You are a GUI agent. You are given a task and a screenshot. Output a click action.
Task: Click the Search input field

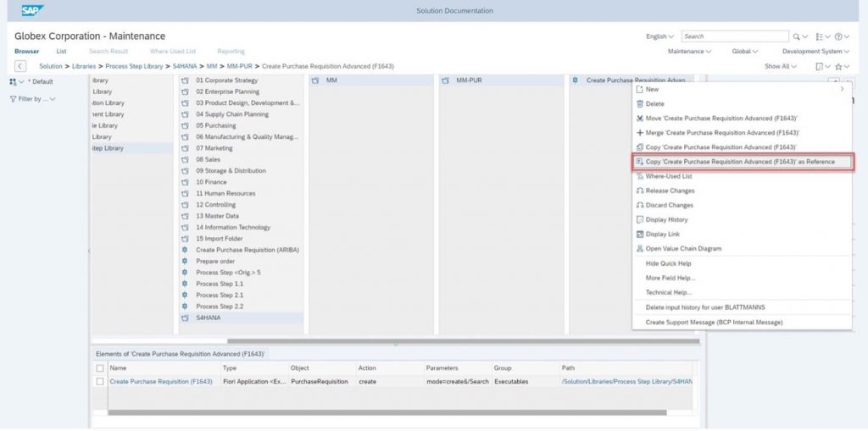735,36
